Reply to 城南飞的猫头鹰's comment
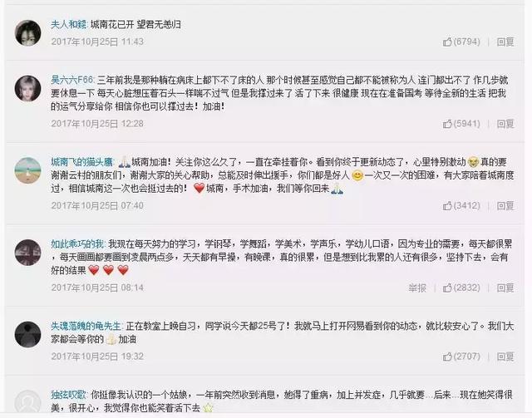The width and height of the screenshot is (532, 418). 505,205
